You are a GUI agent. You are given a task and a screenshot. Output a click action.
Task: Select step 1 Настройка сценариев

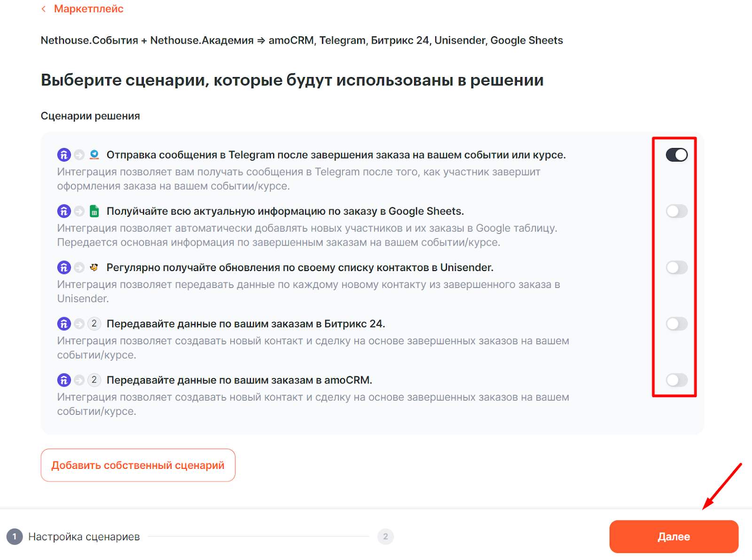point(73,537)
